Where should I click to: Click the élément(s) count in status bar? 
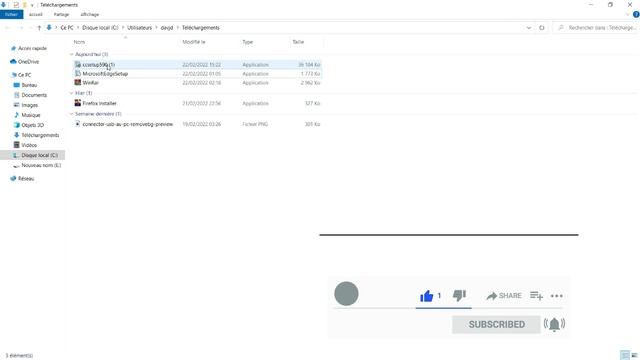tap(19, 356)
